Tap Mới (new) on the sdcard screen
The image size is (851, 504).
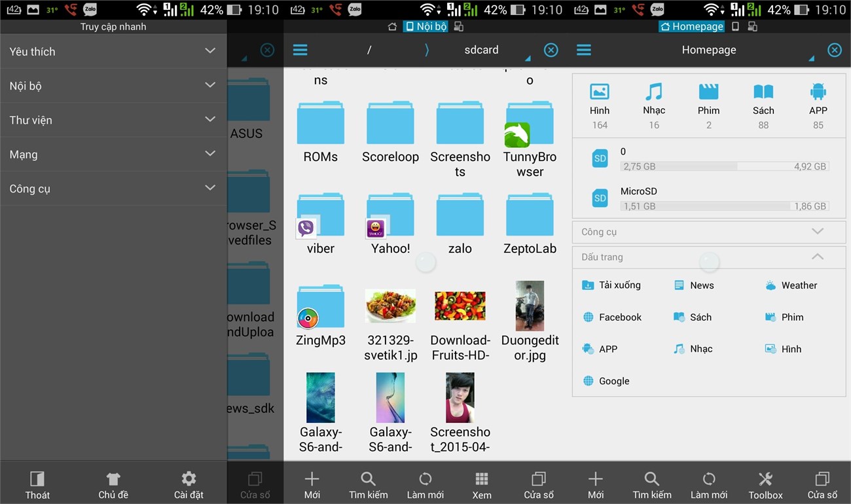tap(312, 486)
